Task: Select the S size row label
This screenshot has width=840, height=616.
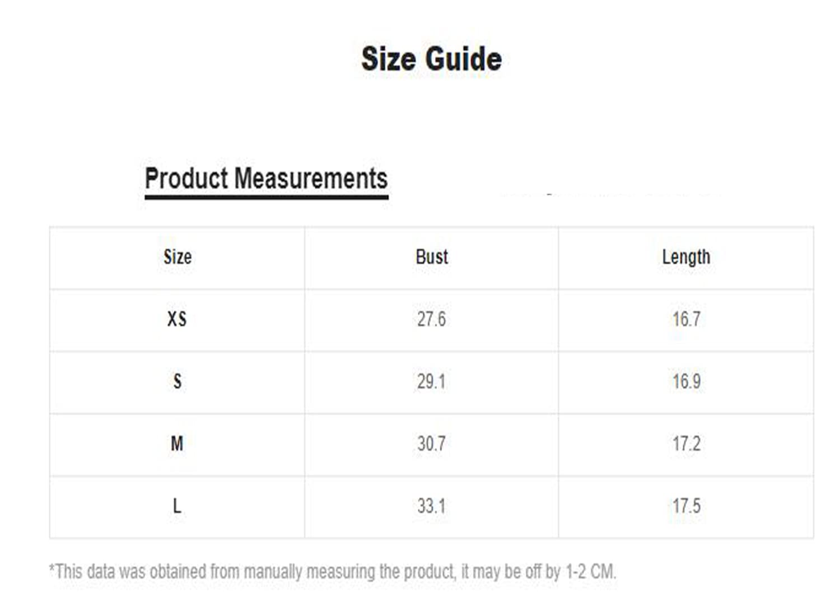Action: click(x=178, y=381)
